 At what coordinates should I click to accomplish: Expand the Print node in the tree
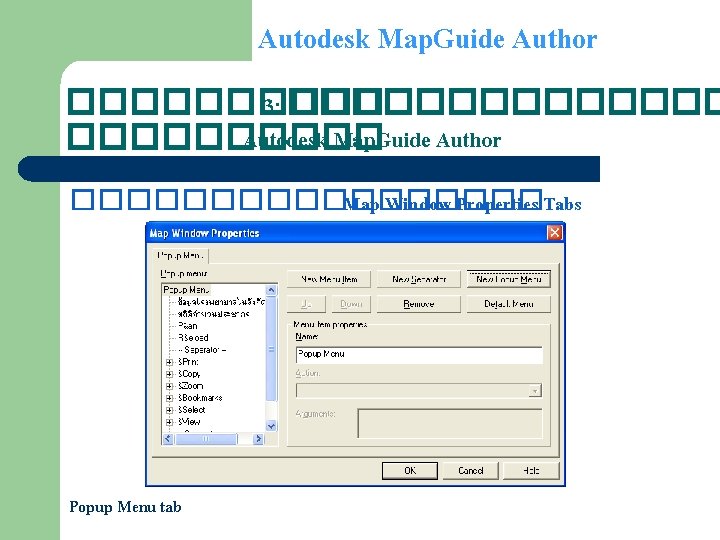169,362
